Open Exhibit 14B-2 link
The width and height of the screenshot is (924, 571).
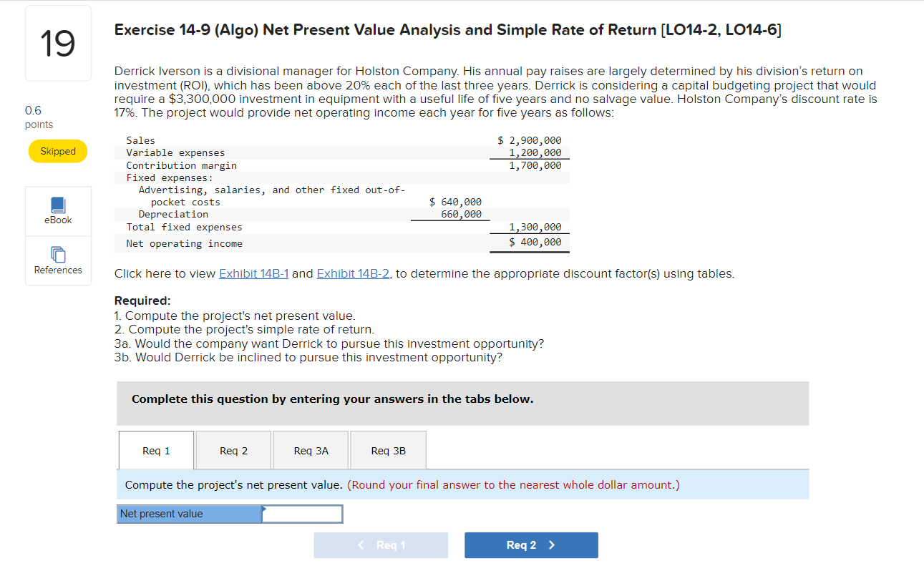click(x=353, y=273)
